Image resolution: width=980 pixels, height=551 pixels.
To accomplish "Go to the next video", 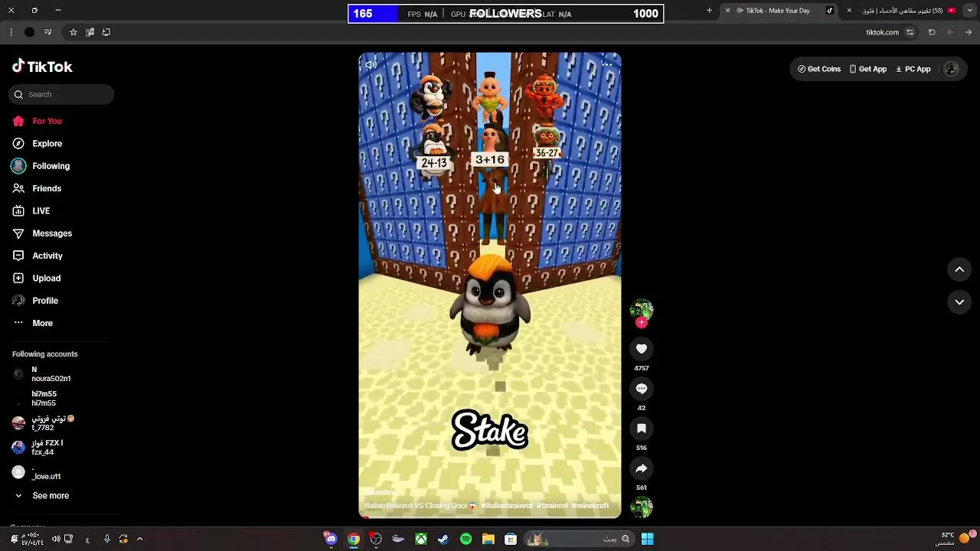I will click(959, 302).
